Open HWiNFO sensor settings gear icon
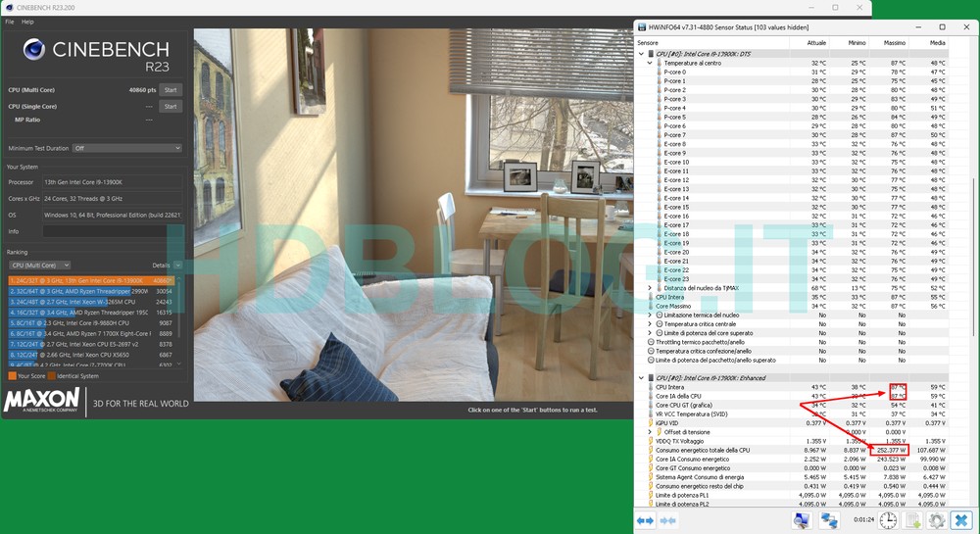Screen dimensions: 980x534 [x=936, y=519]
